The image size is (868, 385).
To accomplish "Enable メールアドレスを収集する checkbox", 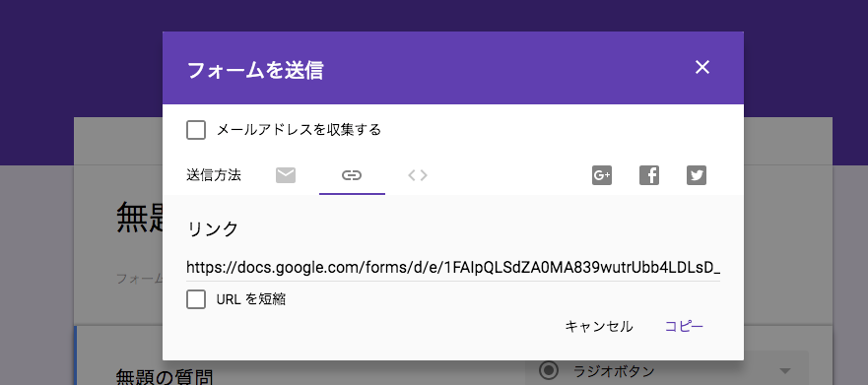I will [196, 131].
